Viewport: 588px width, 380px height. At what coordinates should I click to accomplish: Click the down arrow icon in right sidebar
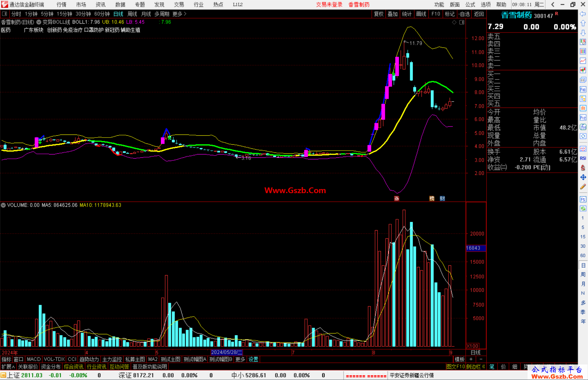coord(583,33)
